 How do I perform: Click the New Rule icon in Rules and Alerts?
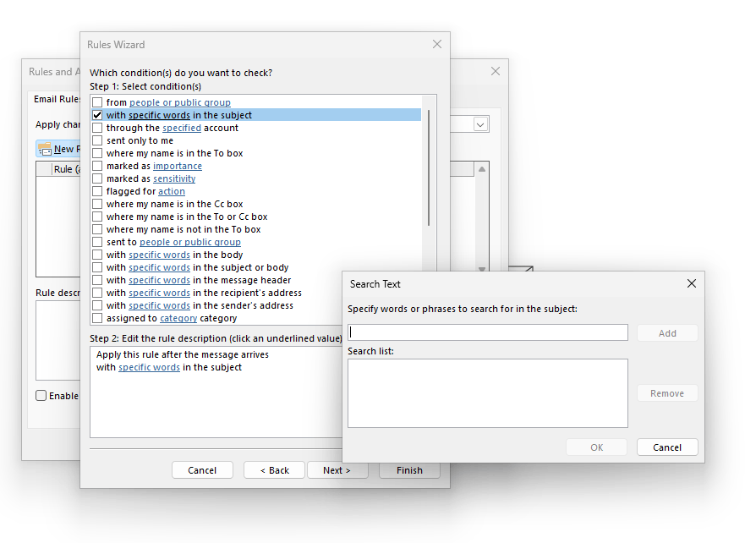click(x=45, y=149)
